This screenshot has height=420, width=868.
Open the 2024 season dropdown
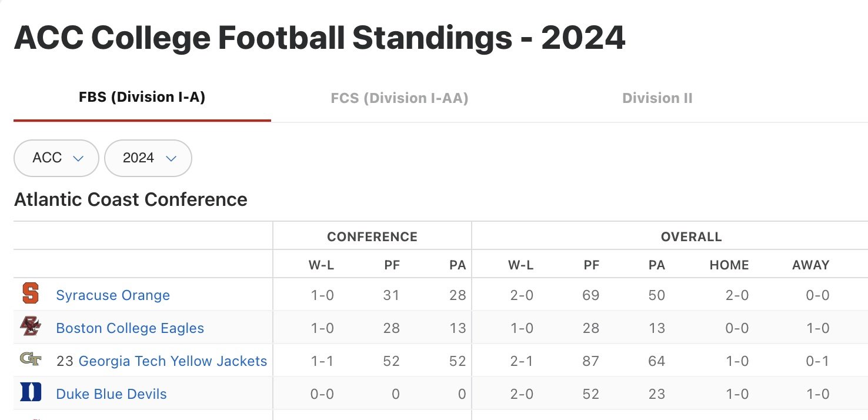click(148, 158)
